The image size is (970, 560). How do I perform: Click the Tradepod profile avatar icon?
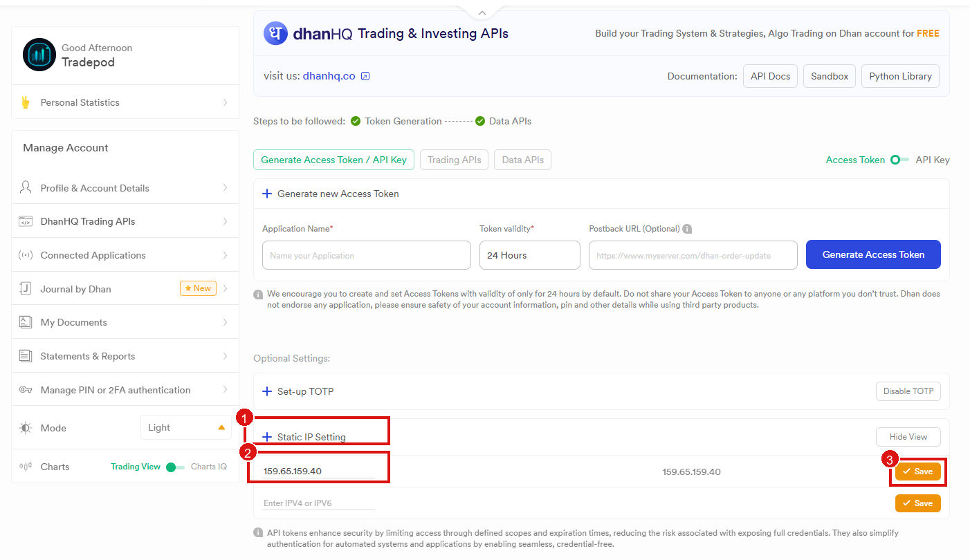(x=39, y=55)
